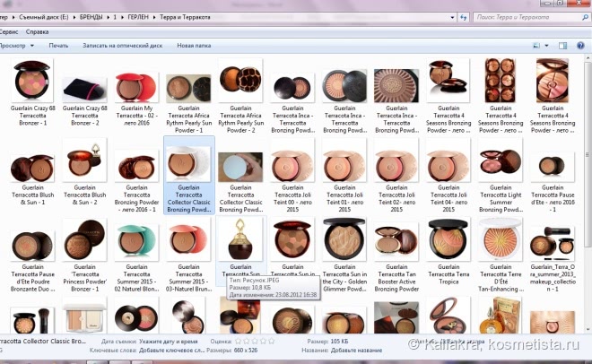Open the Просмотр dropdown arrow
The image size is (592, 364).
32,46
